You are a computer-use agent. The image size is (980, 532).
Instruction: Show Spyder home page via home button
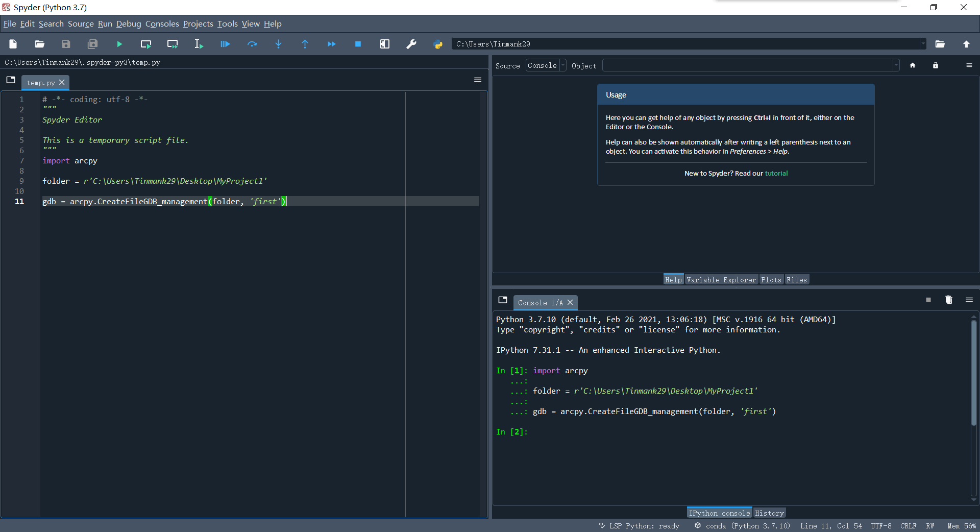(913, 65)
